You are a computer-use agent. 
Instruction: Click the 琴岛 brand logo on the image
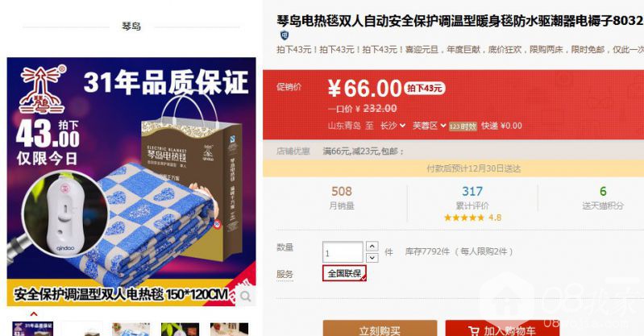coord(42,89)
